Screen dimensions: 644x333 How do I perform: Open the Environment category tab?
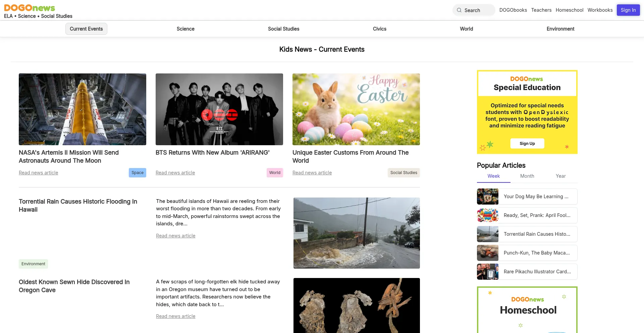pyautogui.click(x=560, y=29)
